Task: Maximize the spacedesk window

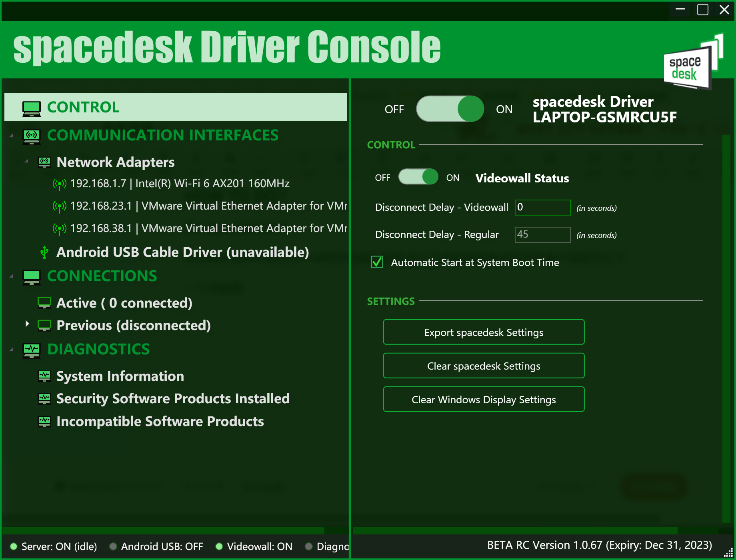Action: click(703, 10)
